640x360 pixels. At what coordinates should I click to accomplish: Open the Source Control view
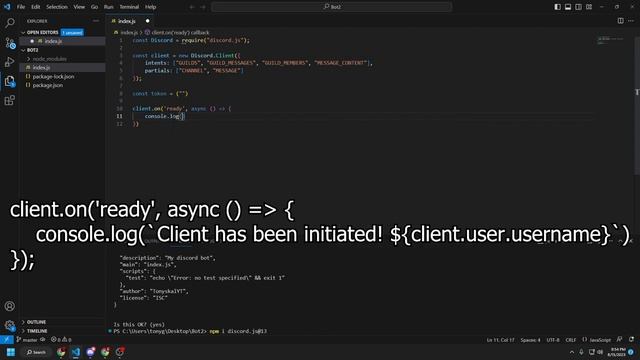click(10, 43)
